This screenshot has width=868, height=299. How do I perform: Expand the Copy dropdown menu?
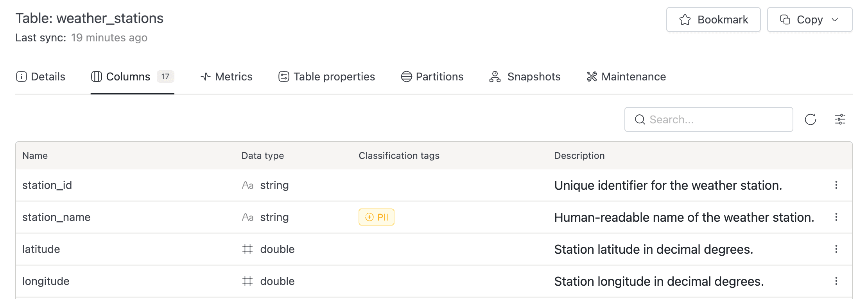(x=809, y=20)
